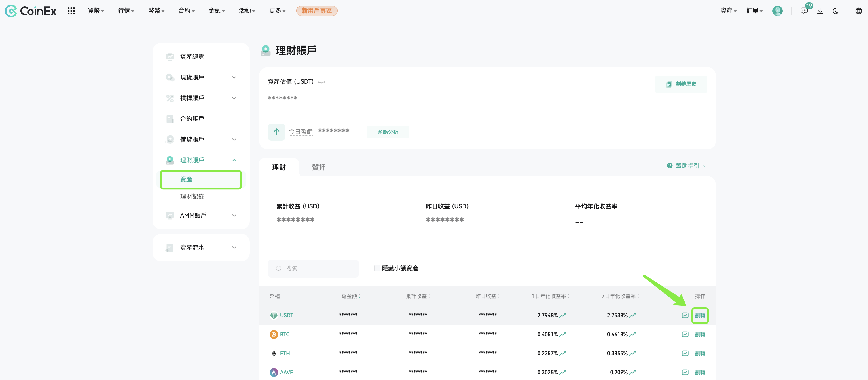Click the BTC coin icon

point(274,334)
